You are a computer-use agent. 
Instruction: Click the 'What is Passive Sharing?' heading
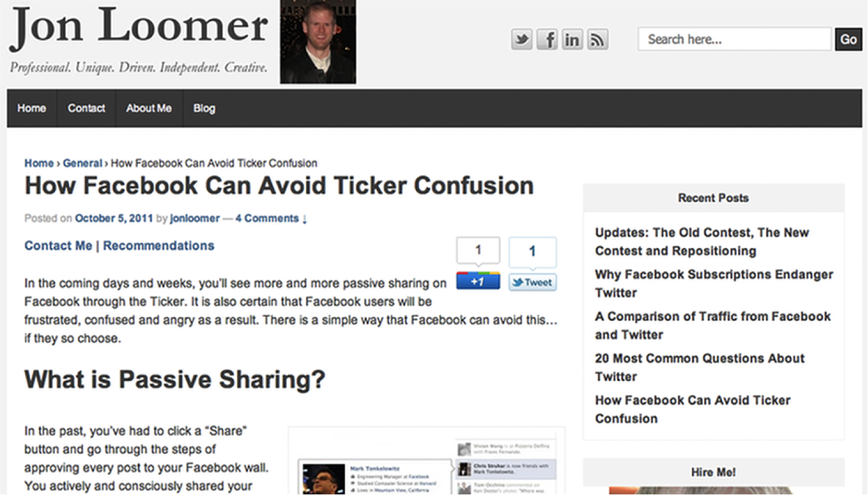174,379
